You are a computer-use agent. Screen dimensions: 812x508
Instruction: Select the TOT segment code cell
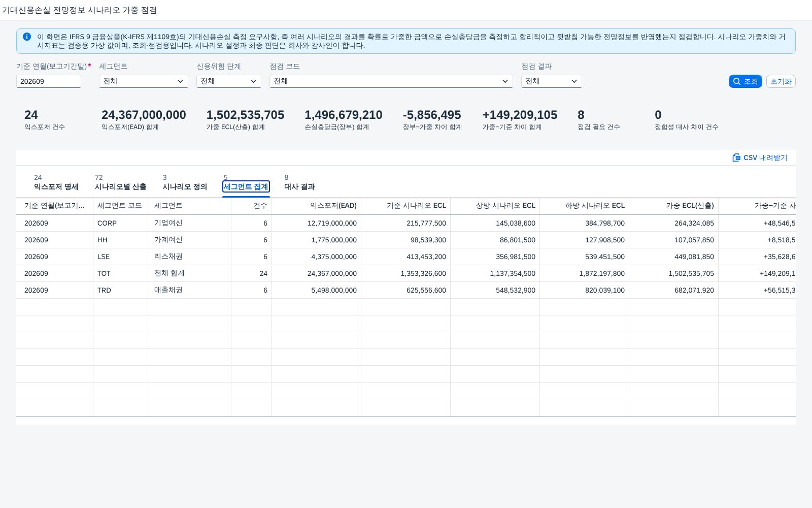pos(122,273)
